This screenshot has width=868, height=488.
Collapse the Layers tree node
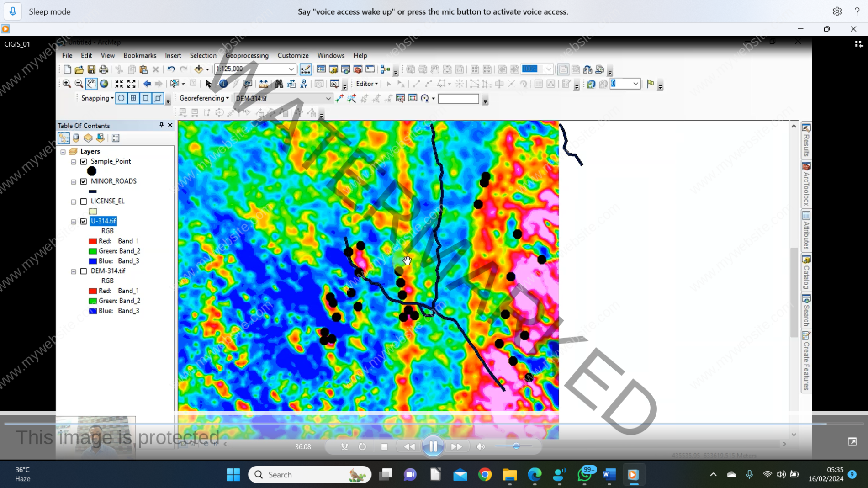click(63, 152)
